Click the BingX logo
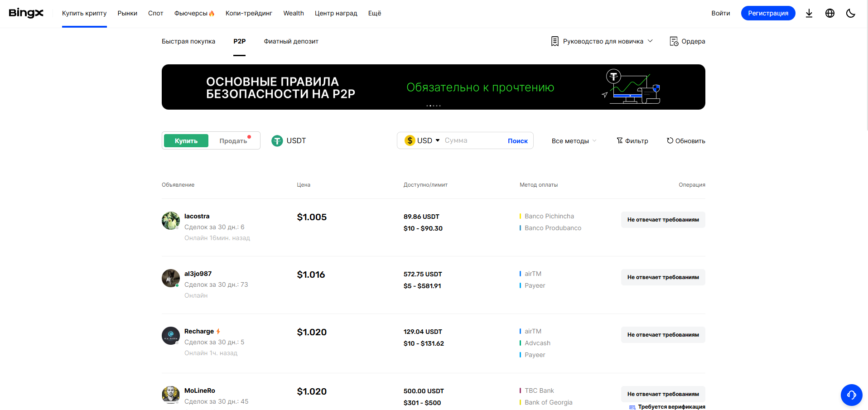 [x=26, y=13]
